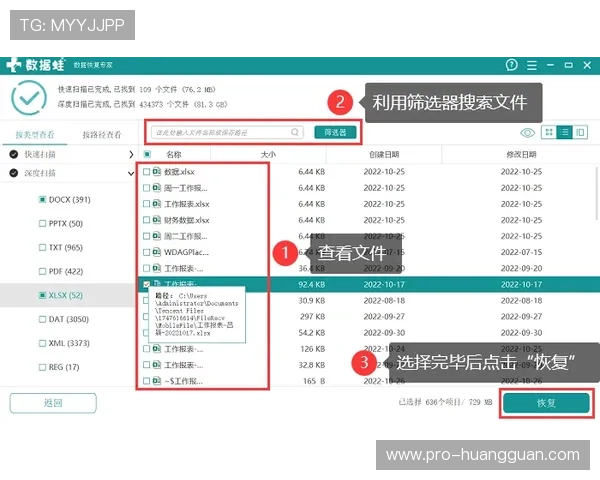This screenshot has height=480, width=600.
Task: Click the 已选择 636个项目 status text
Action: pyautogui.click(x=445, y=402)
